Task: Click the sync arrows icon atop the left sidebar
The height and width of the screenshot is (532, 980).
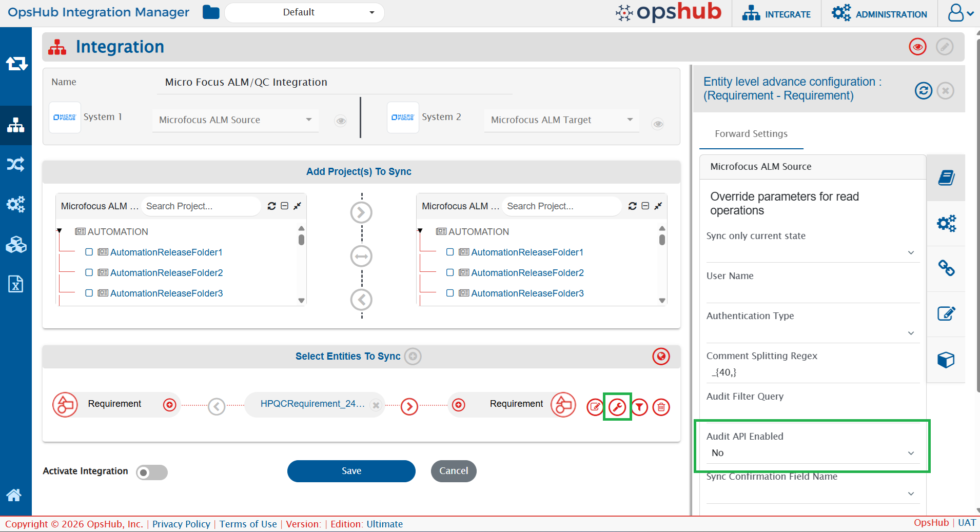Action: tap(16, 64)
